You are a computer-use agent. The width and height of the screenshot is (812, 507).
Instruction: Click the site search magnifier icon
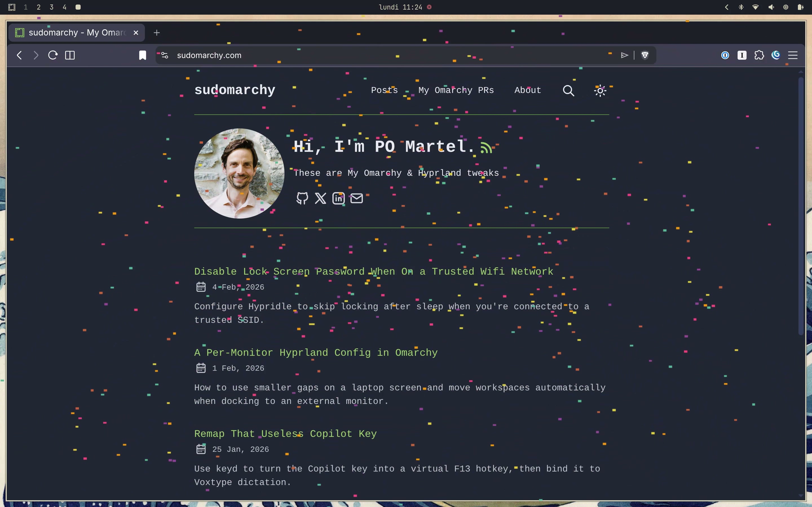(x=568, y=90)
